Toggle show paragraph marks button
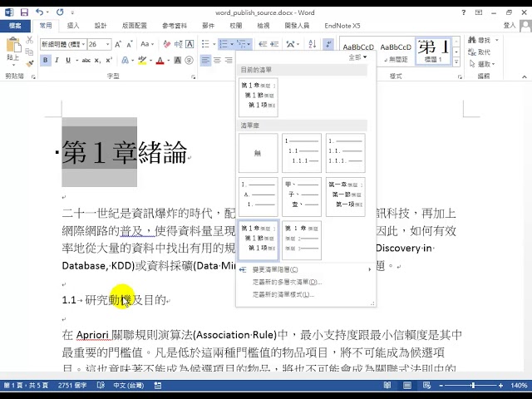Viewport: 532px width, 399px height. pos(328,44)
